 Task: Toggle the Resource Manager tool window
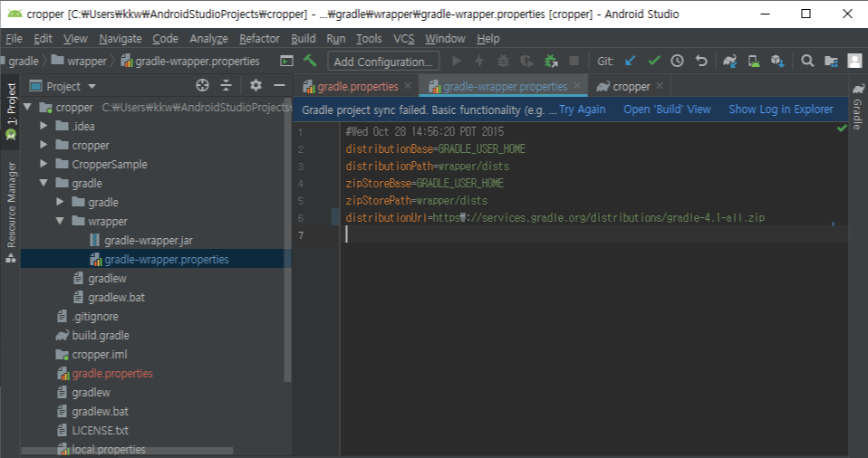(x=11, y=212)
